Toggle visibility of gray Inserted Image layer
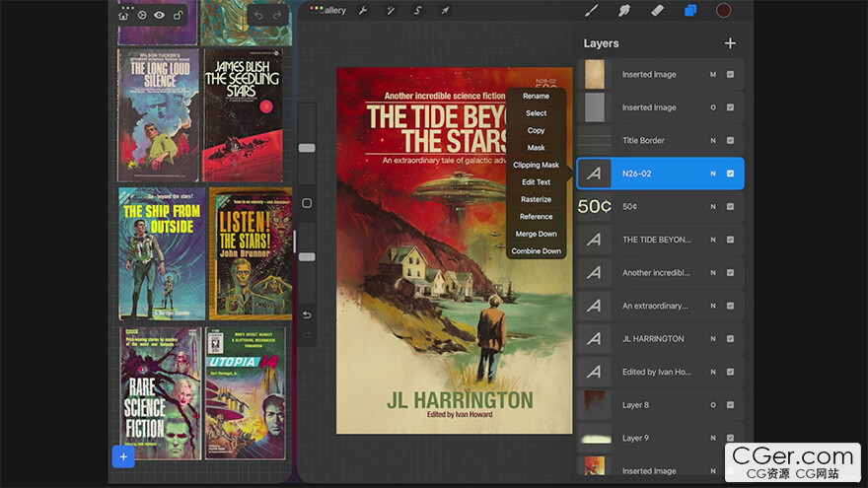This screenshot has height=488, width=868. pyautogui.click(x=730, y=107)
